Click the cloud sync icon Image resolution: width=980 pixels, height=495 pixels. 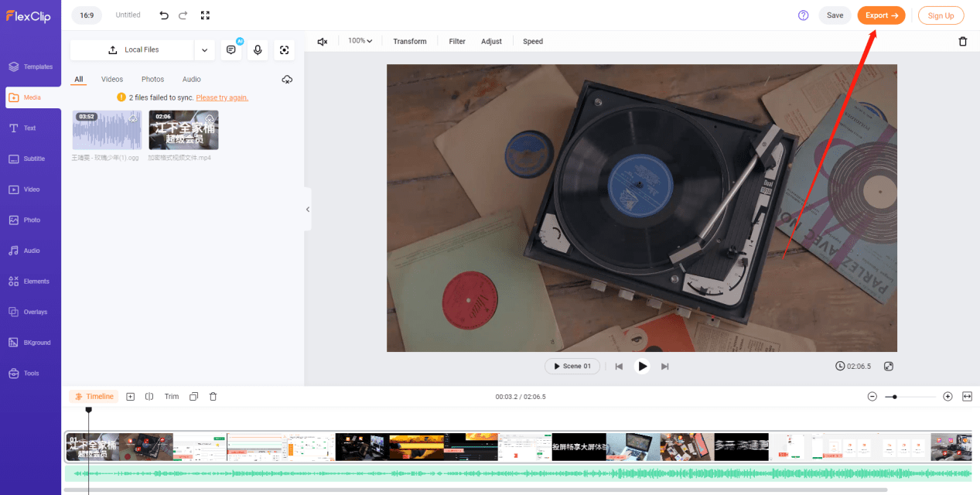click(287, 80)
